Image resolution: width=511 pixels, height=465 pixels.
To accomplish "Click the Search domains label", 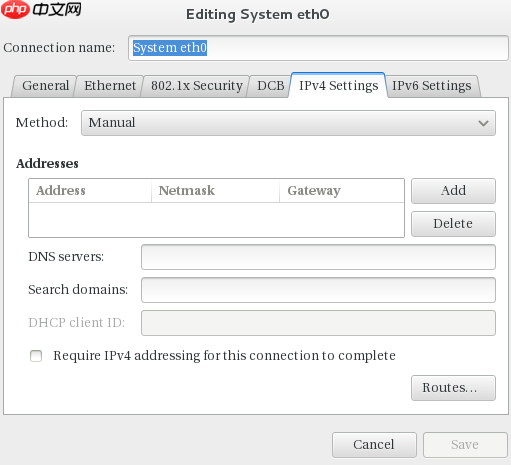I will point(78,289).
